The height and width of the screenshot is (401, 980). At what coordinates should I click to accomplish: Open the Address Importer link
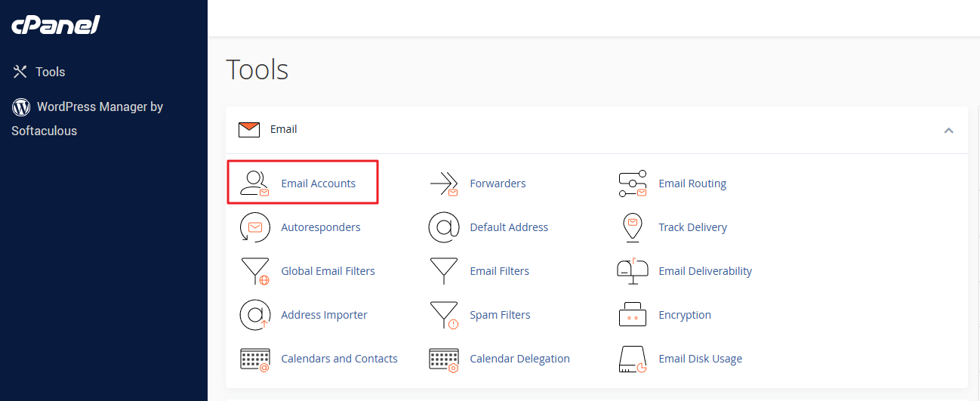click(x=324, y=315)
